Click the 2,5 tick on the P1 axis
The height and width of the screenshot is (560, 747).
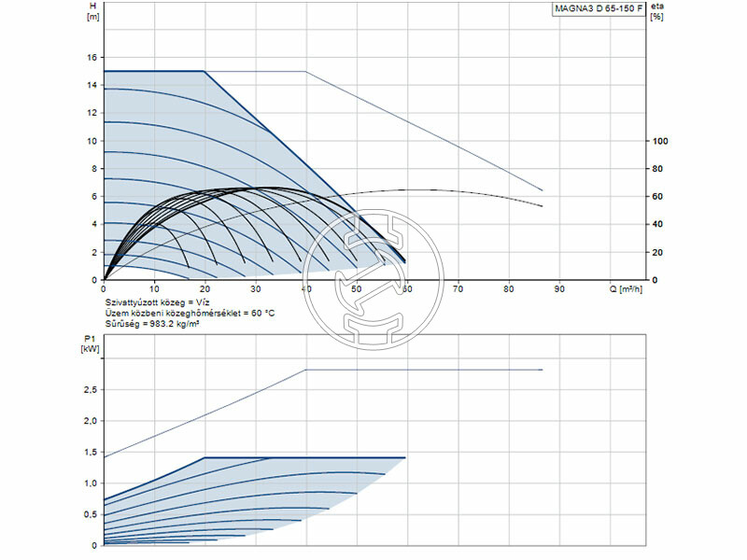coord(91,390)
